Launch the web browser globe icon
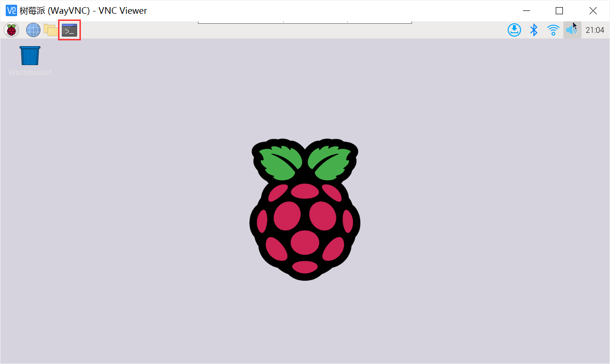The width and height of the screenshot is (610, 364). (x=33, y=30)
